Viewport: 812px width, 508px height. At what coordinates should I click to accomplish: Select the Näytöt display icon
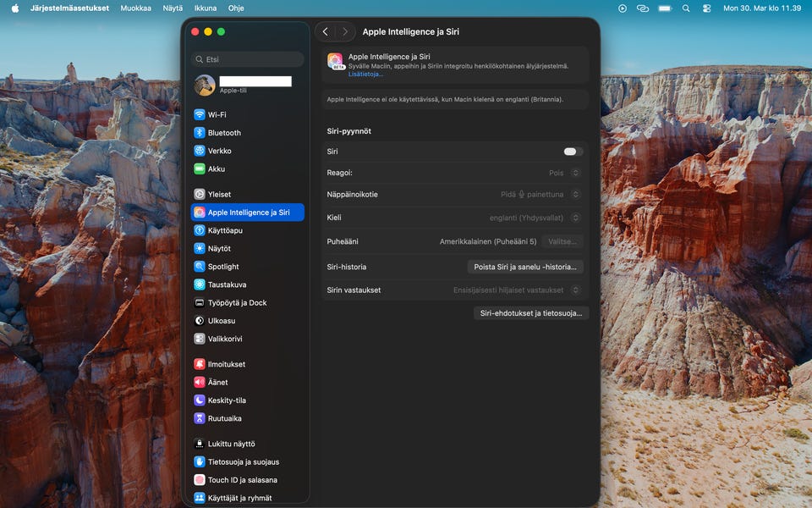coord(200,249)
